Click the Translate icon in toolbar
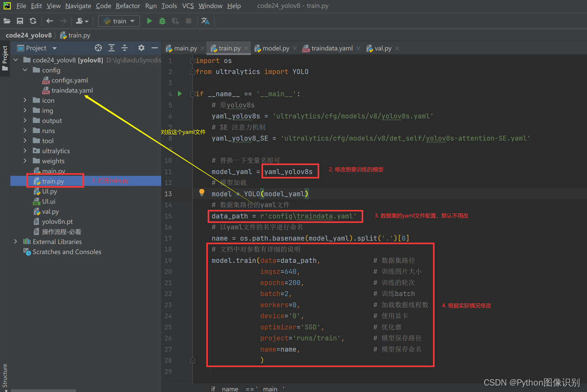This screenshot has width=587, height=392. click(x=205, y=21)
